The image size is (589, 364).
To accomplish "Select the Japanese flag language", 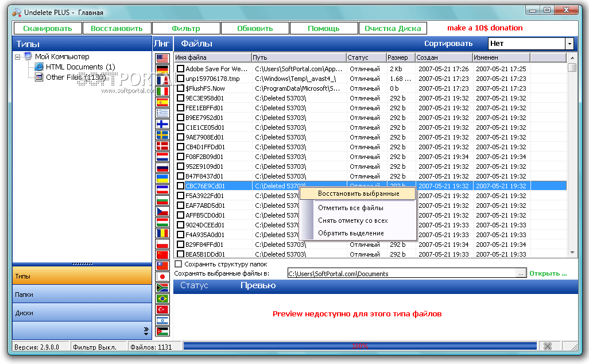I will point(162,277).
